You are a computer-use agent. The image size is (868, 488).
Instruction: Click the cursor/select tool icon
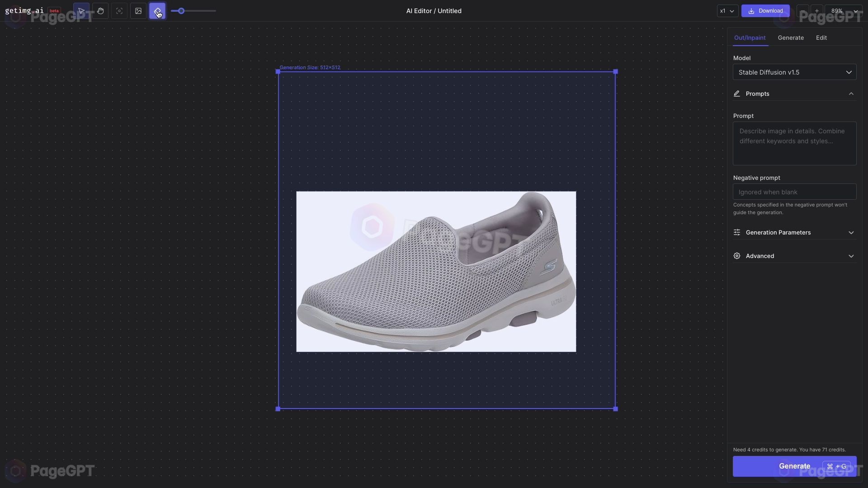[x=81, y=11]
